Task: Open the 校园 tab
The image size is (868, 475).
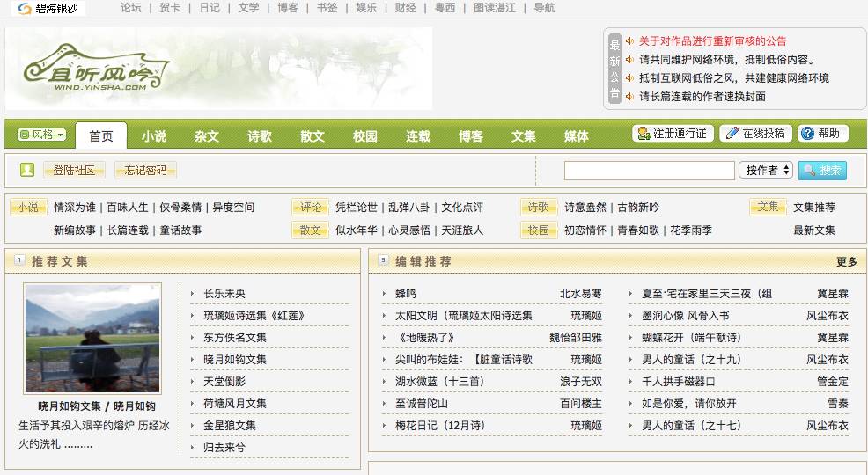Action: (364, 136)
